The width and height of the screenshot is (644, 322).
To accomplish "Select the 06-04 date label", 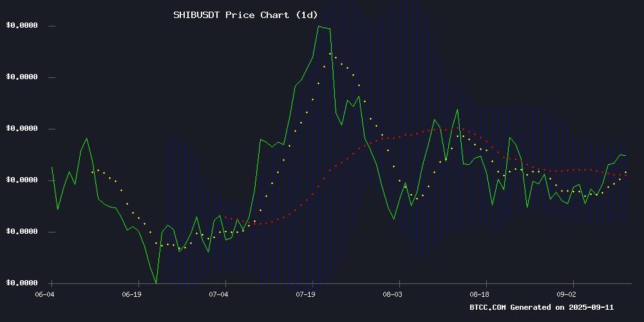I will (x=44, y=294).
